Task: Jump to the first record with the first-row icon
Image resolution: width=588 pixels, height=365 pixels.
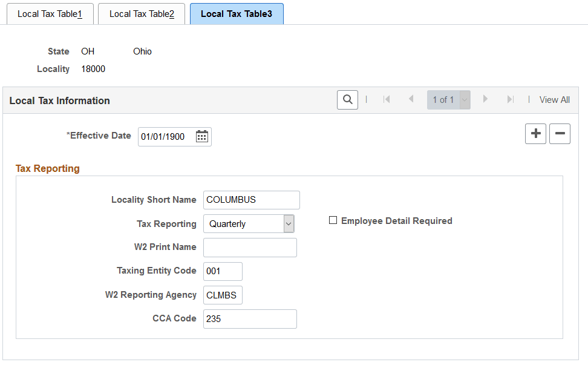Action: click(387, 99)
